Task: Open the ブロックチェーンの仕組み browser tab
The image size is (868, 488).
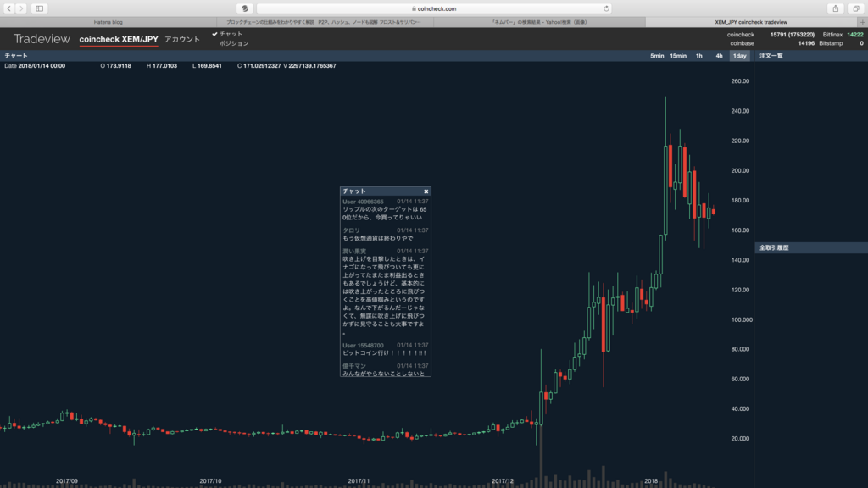Action: (x=325, y=22)
